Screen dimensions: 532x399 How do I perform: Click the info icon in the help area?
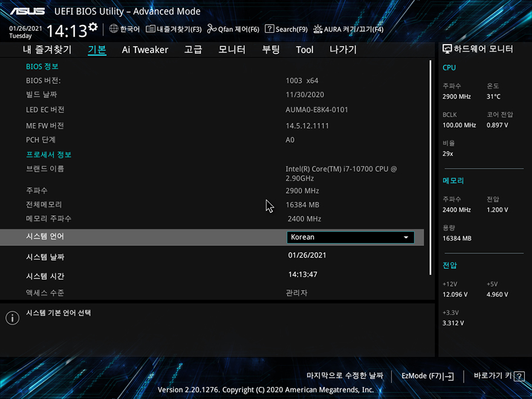click(x=13, y=318)
